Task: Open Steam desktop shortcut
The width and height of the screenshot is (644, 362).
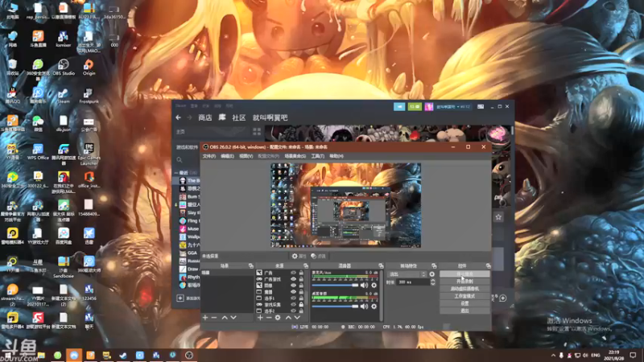Action: [x=64, y=96]
